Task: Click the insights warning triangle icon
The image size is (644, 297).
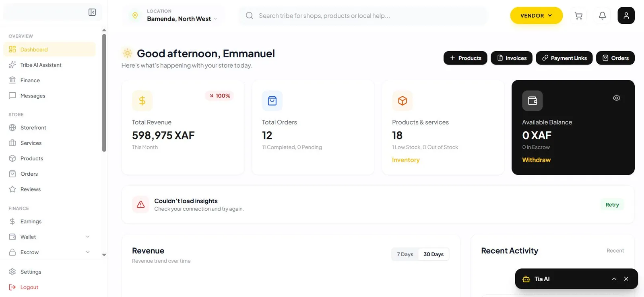Action: click(140, 204)
